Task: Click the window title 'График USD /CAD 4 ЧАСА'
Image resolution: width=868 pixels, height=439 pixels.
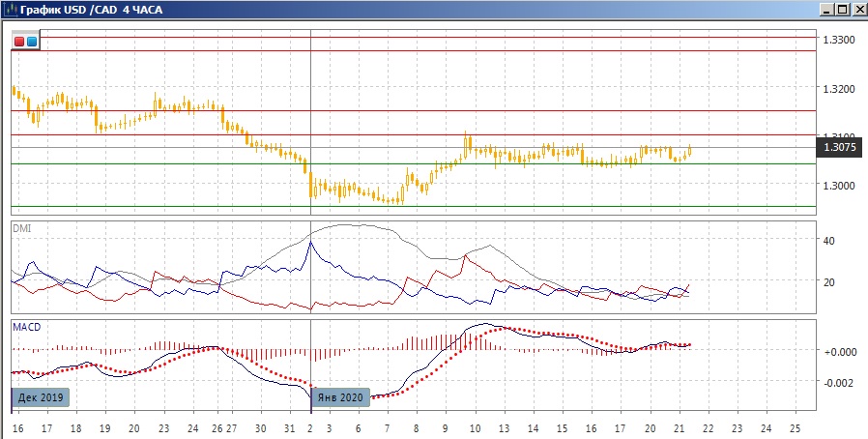Action: pyautogui.click(x=91, y=10)
